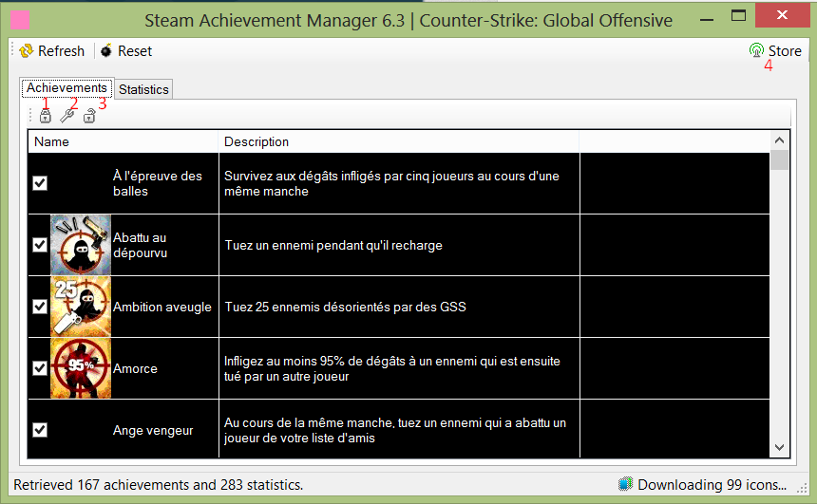Switch to the Achievements tab
The height and width of the screenshot is (504, 817).
coord(66,88)
